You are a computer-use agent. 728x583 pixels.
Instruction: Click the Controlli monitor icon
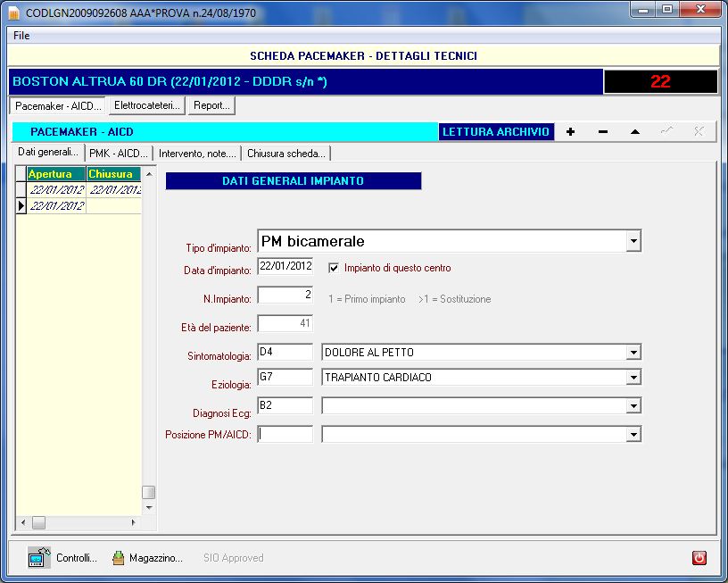[39, 557]
